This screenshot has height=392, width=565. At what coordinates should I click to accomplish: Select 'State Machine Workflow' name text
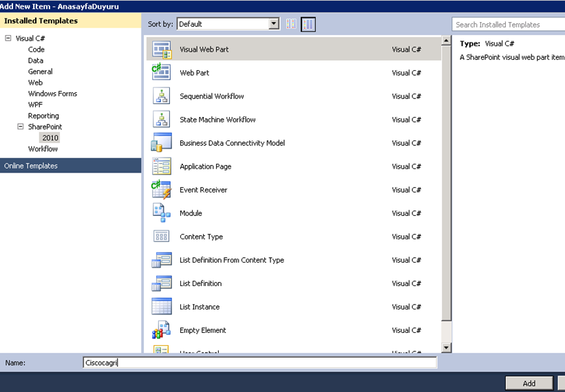point(217,120)
